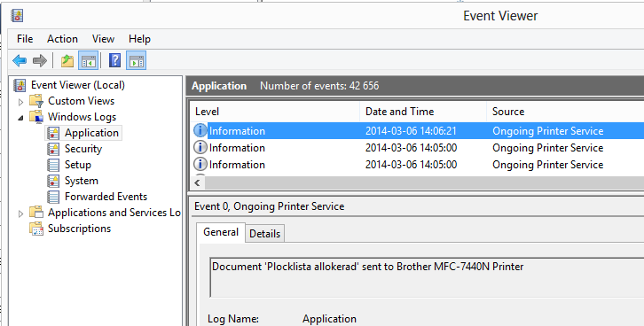644x326 pixels.
Task: Toggle the Show/Hide Console Tree icon
Action: pos(89,61)
